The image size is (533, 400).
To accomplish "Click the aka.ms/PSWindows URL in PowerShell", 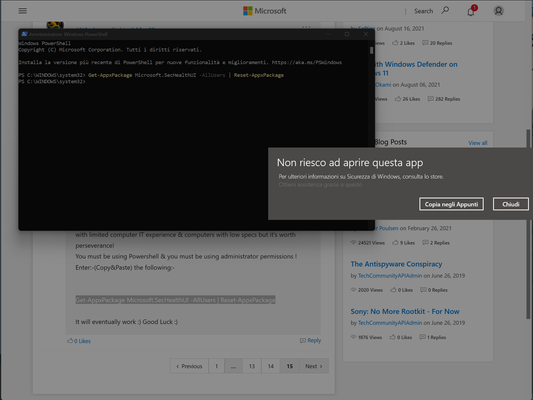I will coord(307,63).
